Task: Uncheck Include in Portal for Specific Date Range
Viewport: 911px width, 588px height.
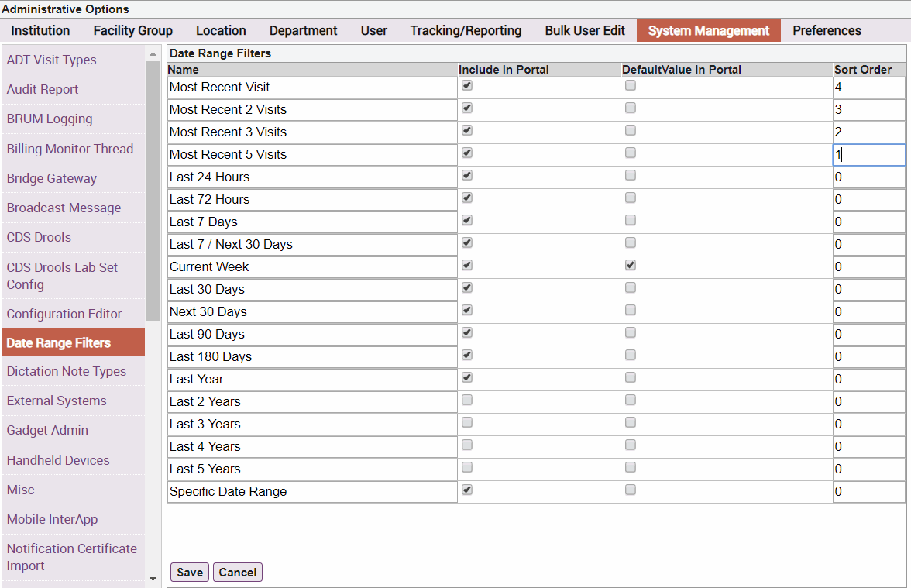Action: (467, 490)
